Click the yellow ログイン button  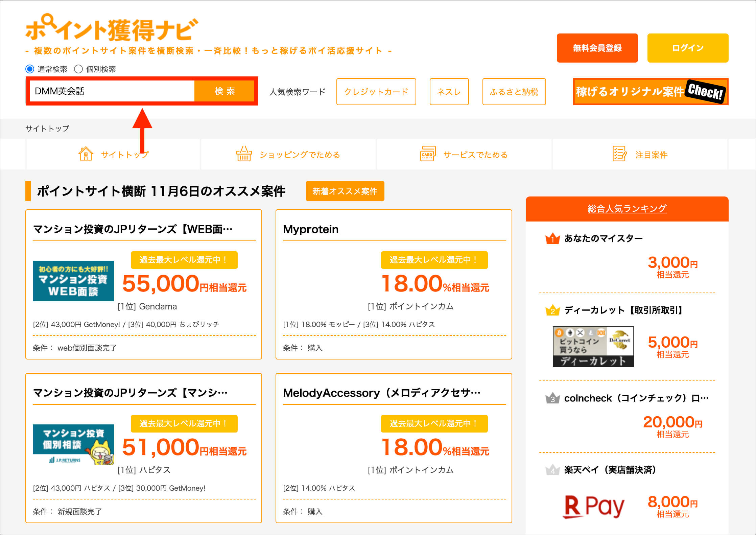click(688, 48)
